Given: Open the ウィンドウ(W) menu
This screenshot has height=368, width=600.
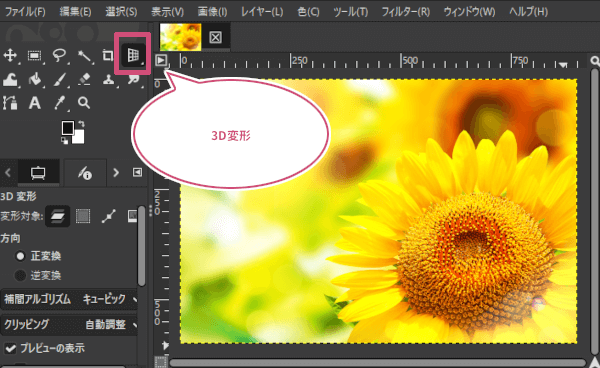Looking at the screenshot, I should coord(470,11).
